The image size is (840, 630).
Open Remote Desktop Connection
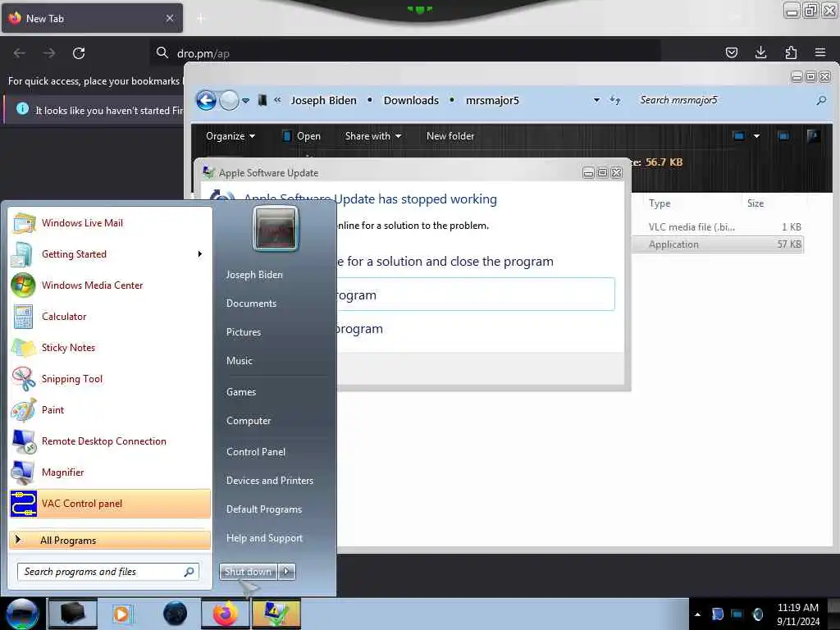point(110,441)
